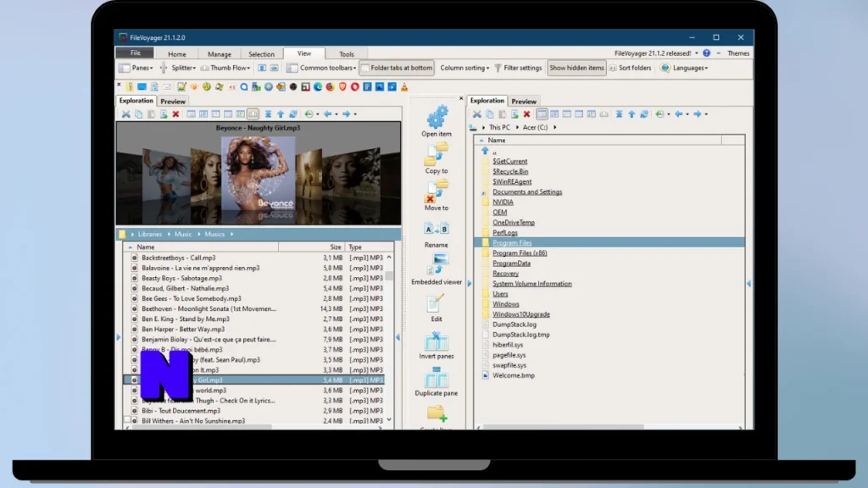Select 'Welcome.bmp' file
Viewport: 868px width, 488px height.
pyautogui.click(x=514, y=375)
